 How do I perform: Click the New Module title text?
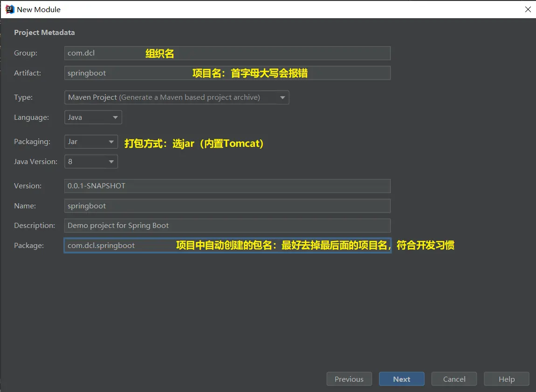tap(39, 10)
